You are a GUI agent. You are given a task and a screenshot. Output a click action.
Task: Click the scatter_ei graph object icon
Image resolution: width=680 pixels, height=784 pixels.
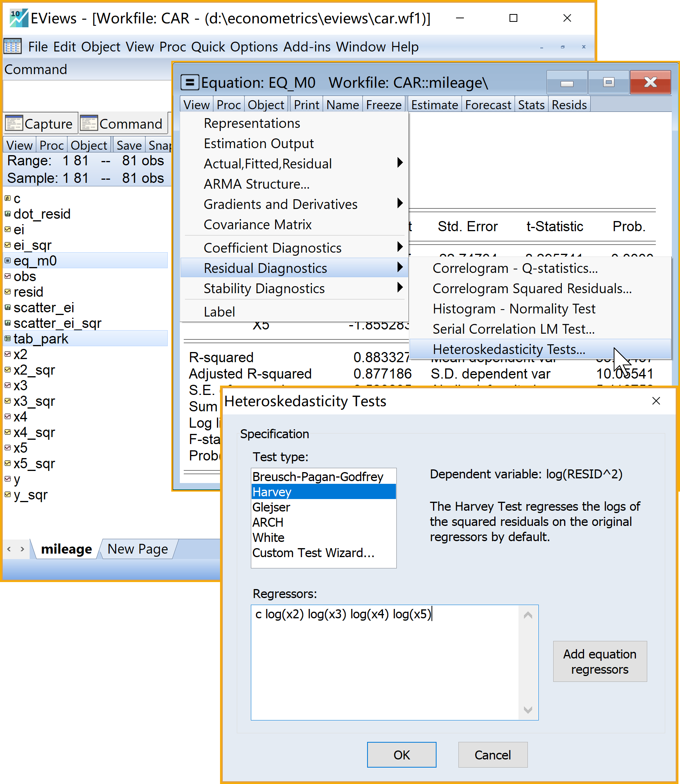tap(7, 307)
